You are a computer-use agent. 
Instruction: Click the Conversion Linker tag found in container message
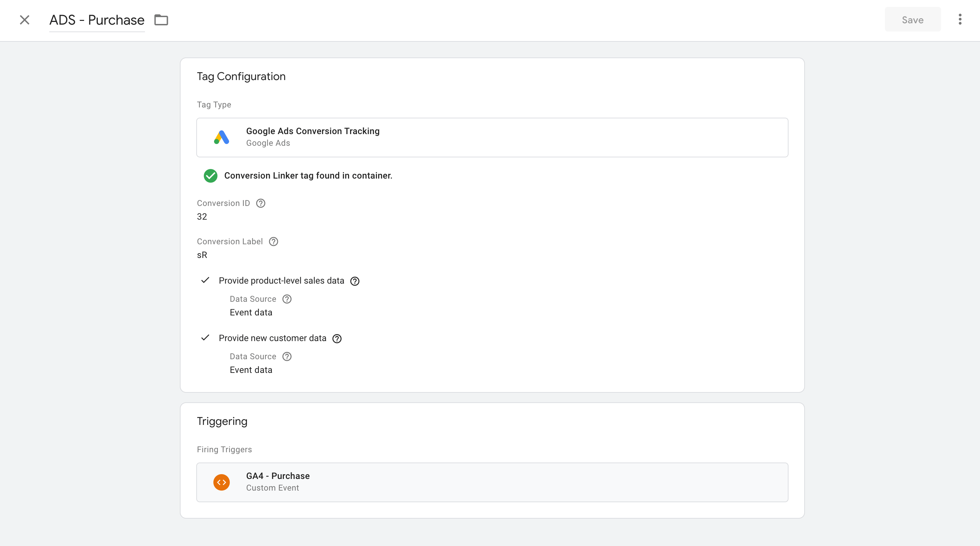[308, 176]
